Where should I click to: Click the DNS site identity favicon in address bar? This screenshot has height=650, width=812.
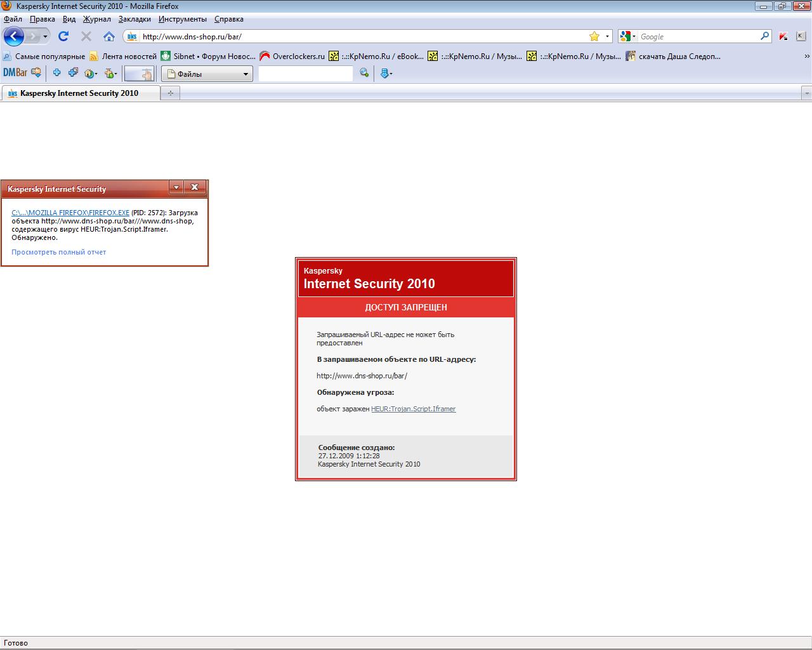point(132,36)
